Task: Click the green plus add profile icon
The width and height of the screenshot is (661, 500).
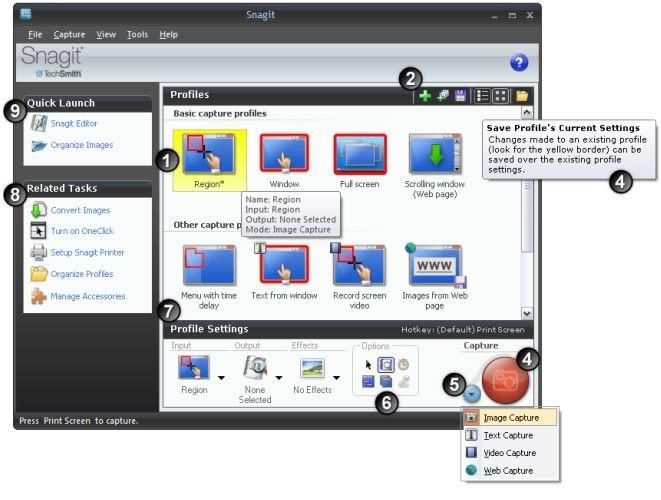Action: [x=425, y=96]
